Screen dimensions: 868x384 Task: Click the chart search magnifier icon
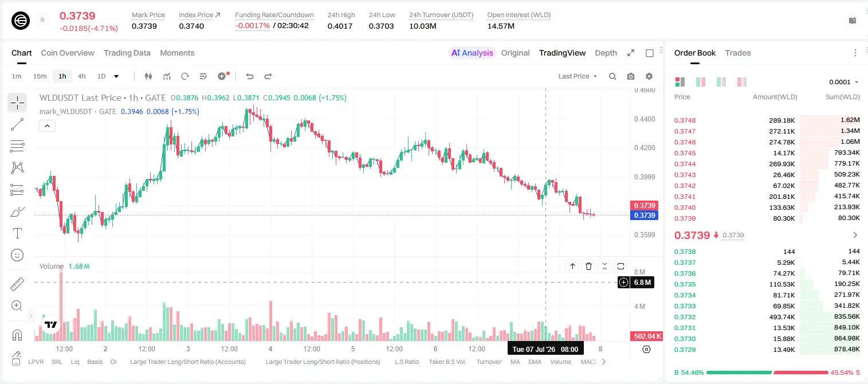[x=612, y=76]
